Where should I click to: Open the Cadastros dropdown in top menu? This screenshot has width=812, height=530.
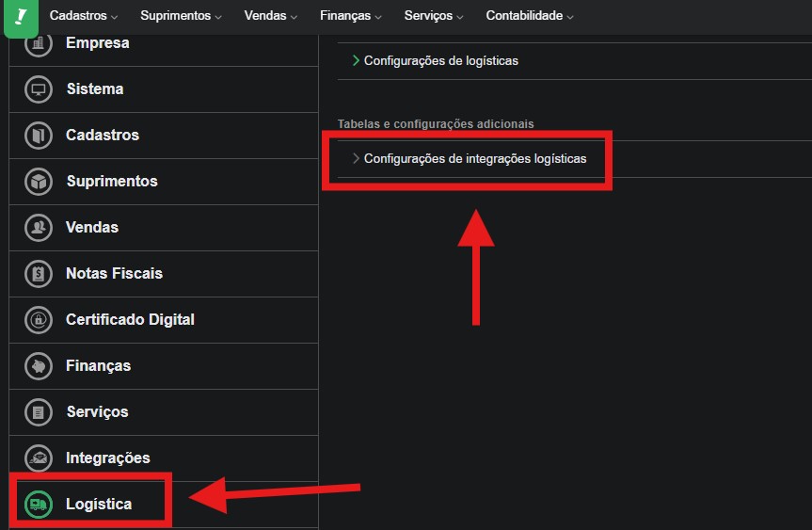click(x=84, y=16)
